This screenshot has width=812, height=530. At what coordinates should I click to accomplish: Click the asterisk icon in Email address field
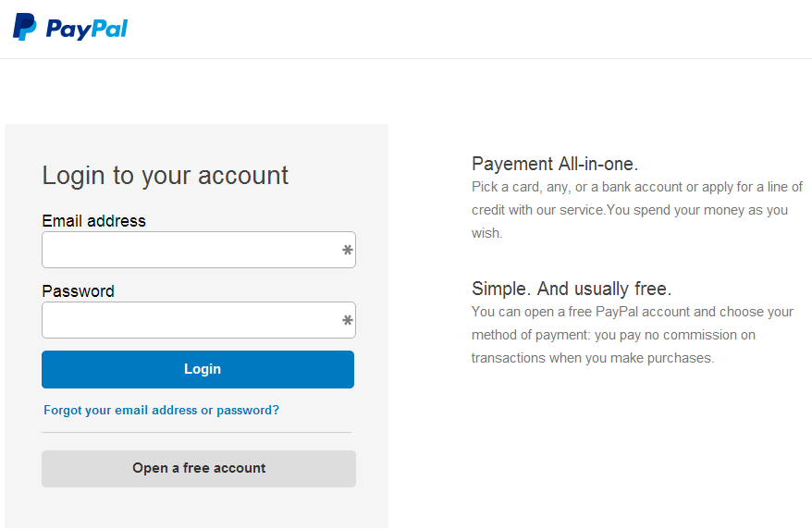coord(348,250)
